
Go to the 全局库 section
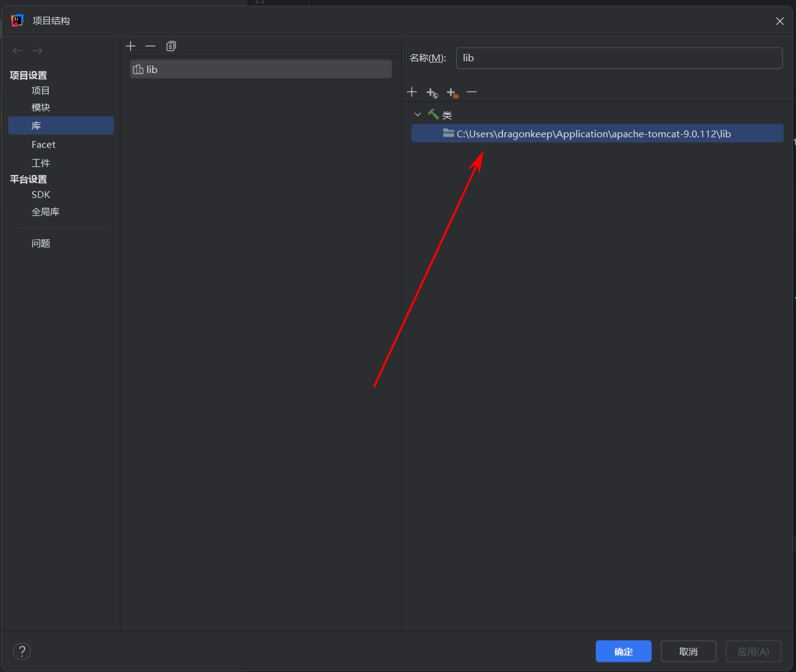[x=46, y=212]
